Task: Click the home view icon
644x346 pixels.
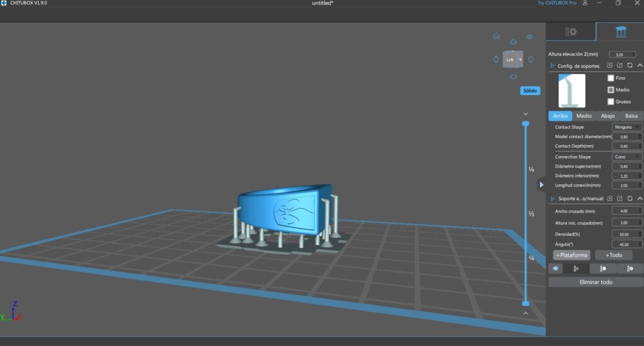Action: [497, 36]
